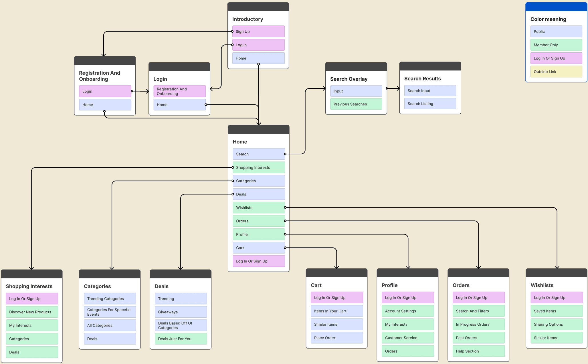The width and height of the screenshot is (588, 364).
Task: Select the Outside Link yellow swatch
Action: coord(556,72)
